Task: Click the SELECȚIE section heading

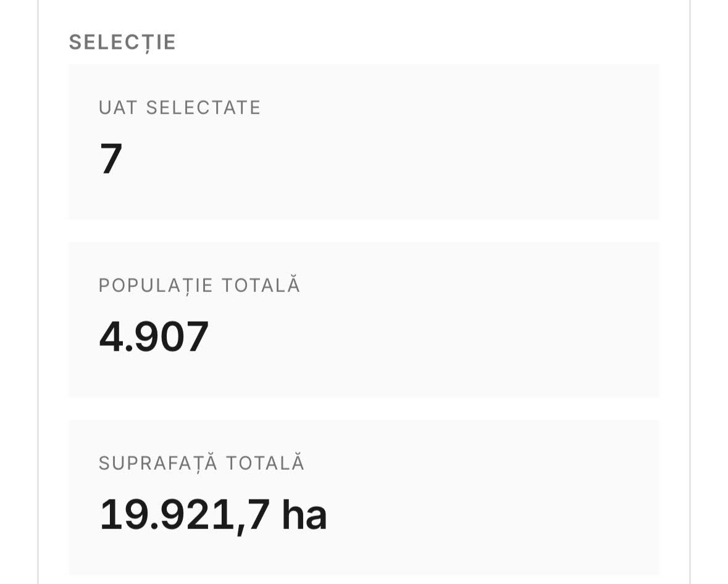Action: (122, 43)
